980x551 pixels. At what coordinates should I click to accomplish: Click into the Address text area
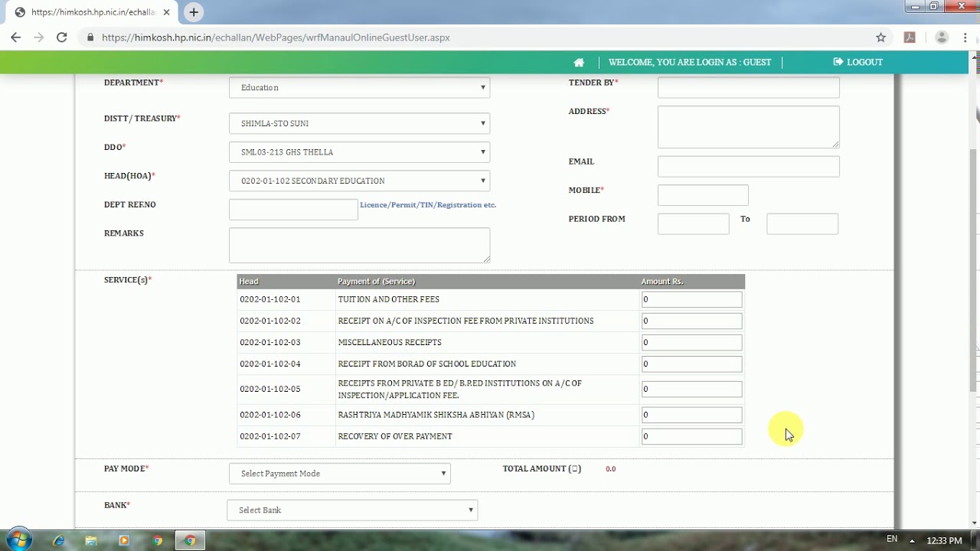(x=748, y=127)
